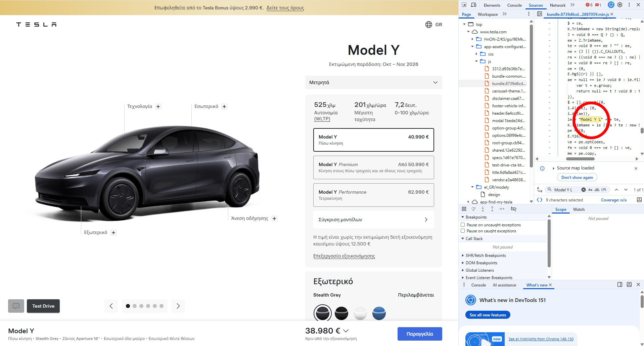Viewport: 644px width, 346px height.
Task: Switch to the Elements tab
Action: pyautogui.click(x=492, y=5)
